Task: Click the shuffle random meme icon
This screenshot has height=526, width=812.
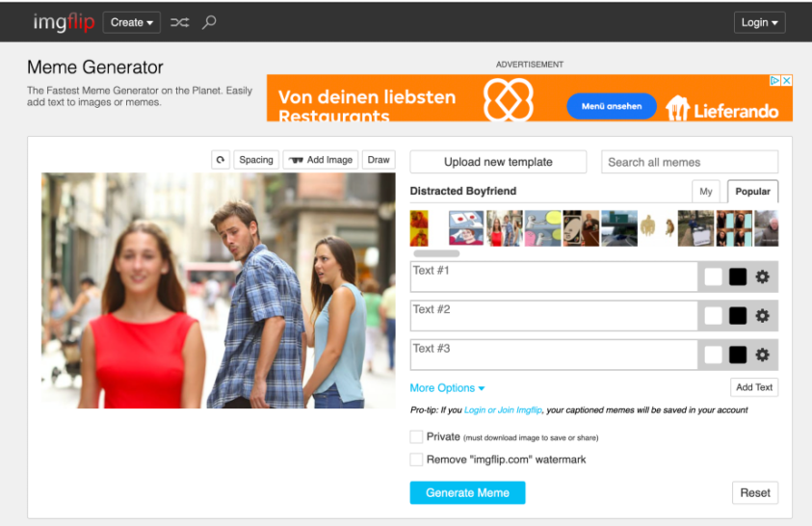Action: coord(180,22)
